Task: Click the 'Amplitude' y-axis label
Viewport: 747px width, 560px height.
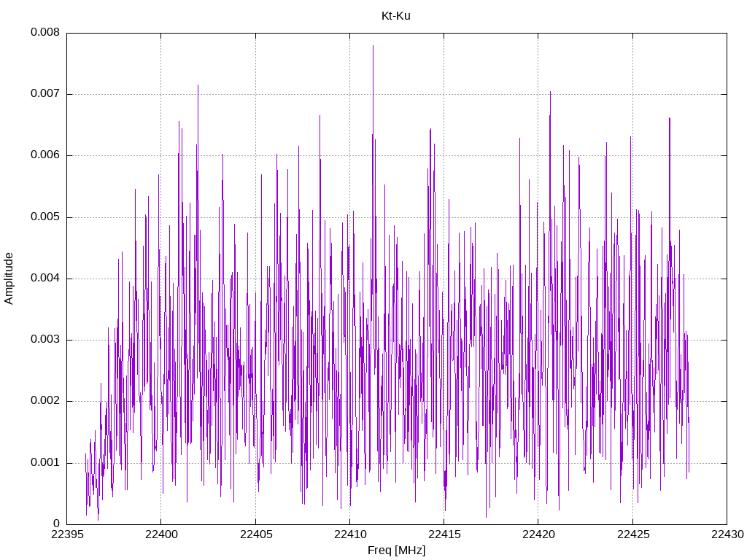Action: coord(9,279)
